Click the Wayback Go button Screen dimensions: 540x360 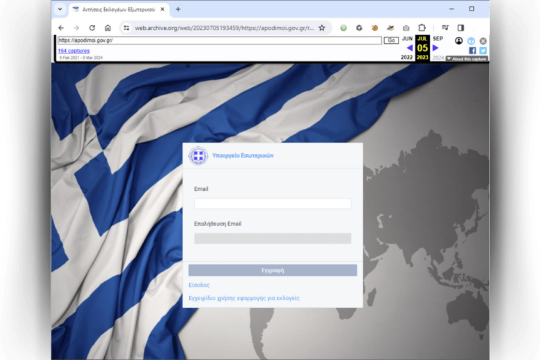point(391,40)
